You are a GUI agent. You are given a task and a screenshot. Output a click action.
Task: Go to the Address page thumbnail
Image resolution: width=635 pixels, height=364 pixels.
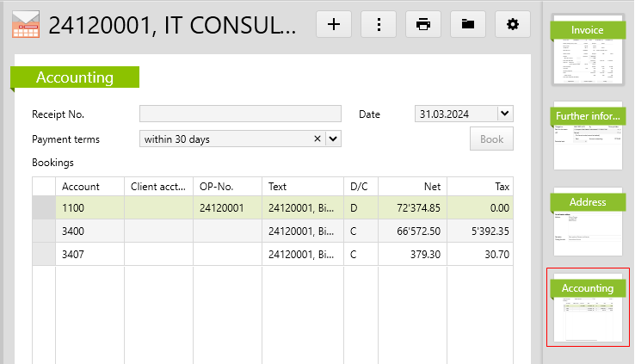pos(588,222)
